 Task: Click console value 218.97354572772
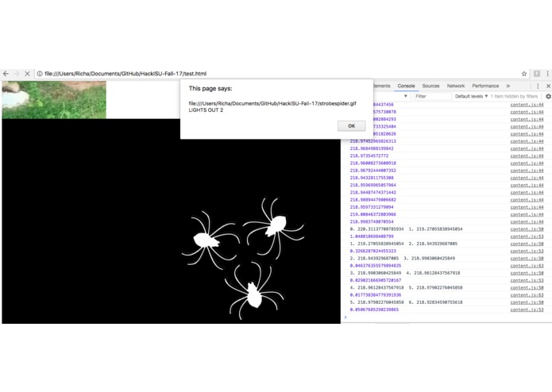tap(369, 156)
